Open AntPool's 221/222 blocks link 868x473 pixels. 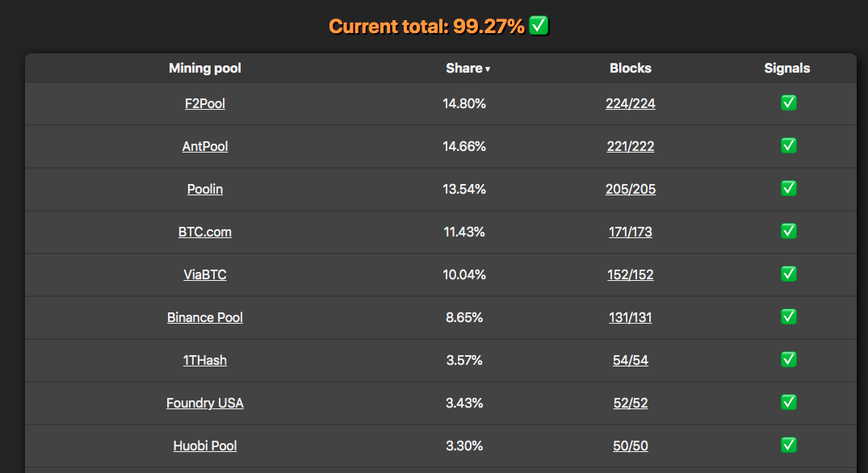coord(631,146)
